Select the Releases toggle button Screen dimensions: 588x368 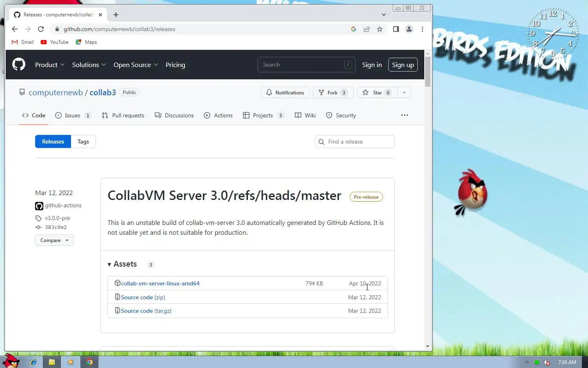click(x=53, y=141)
